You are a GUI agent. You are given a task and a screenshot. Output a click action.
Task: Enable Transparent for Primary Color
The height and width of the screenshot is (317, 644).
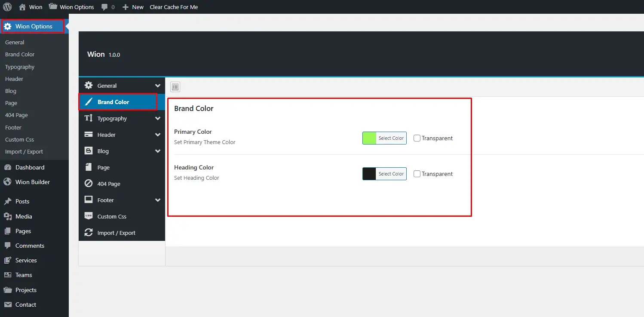point(417,138)
